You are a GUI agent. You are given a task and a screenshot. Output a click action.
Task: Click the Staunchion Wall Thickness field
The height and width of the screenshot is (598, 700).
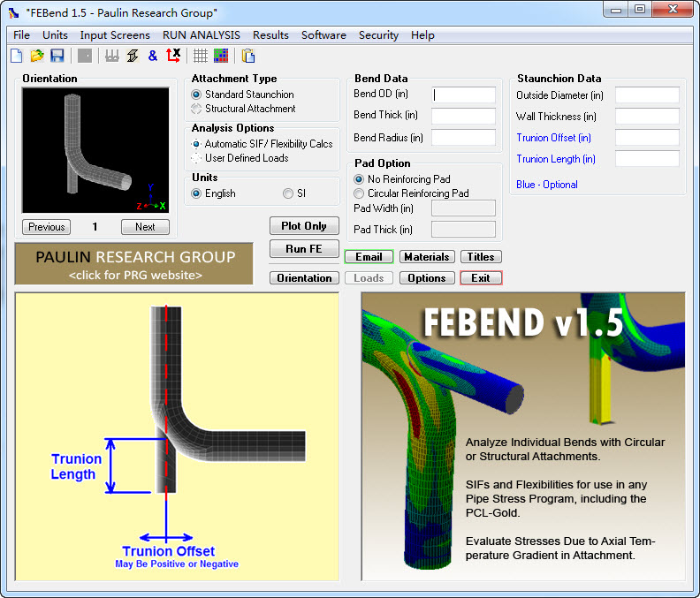[647, 117]
